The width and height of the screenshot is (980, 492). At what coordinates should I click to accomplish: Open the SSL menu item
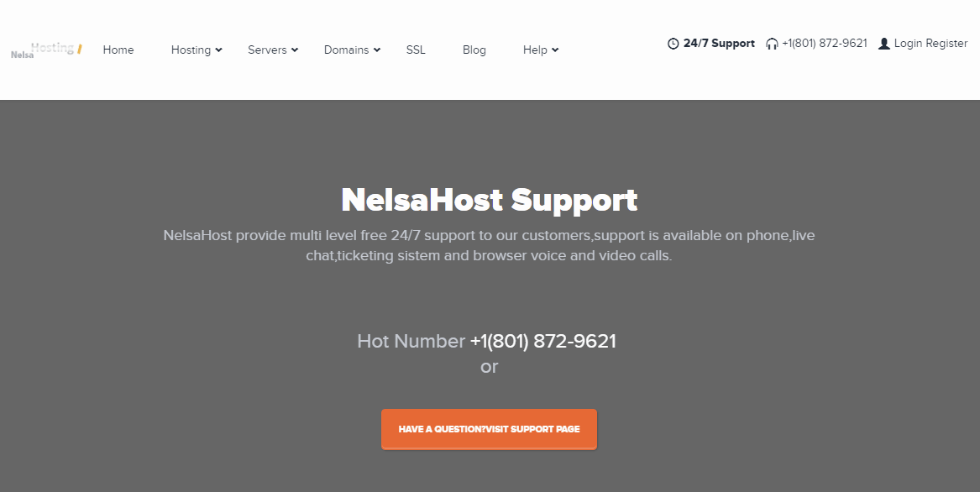point(416,50)
